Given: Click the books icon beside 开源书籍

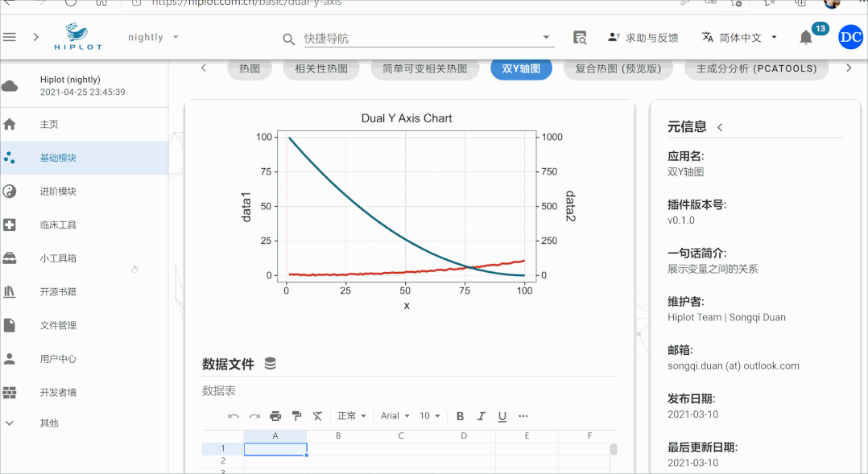Looking at the screenshot, I should (x=10, y=291).
